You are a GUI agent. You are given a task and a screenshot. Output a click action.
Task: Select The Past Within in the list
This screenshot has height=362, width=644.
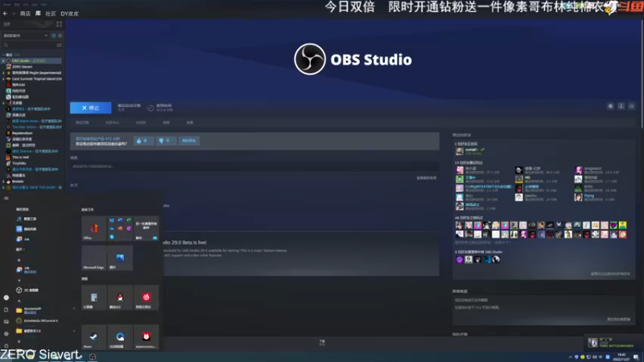[32, 127]
